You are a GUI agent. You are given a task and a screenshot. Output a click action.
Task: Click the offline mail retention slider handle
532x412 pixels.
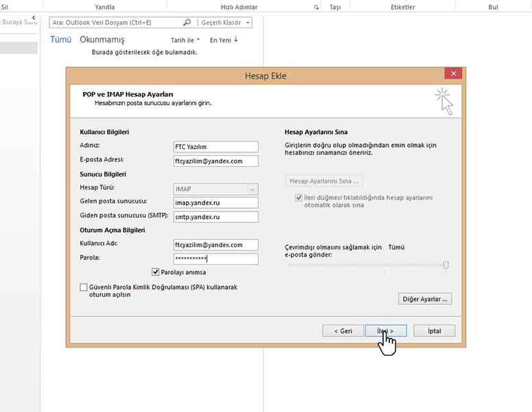(446, 265)
